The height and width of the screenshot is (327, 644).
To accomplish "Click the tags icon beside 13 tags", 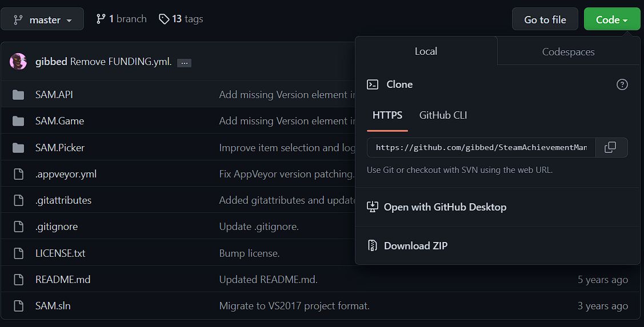I will [x=164, y=19].
